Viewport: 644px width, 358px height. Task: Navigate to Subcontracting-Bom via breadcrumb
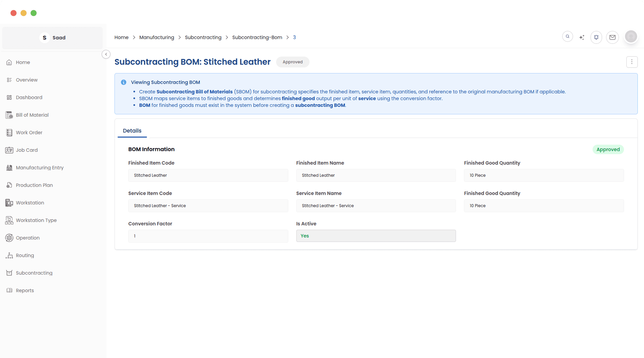[x=257, y=37]
